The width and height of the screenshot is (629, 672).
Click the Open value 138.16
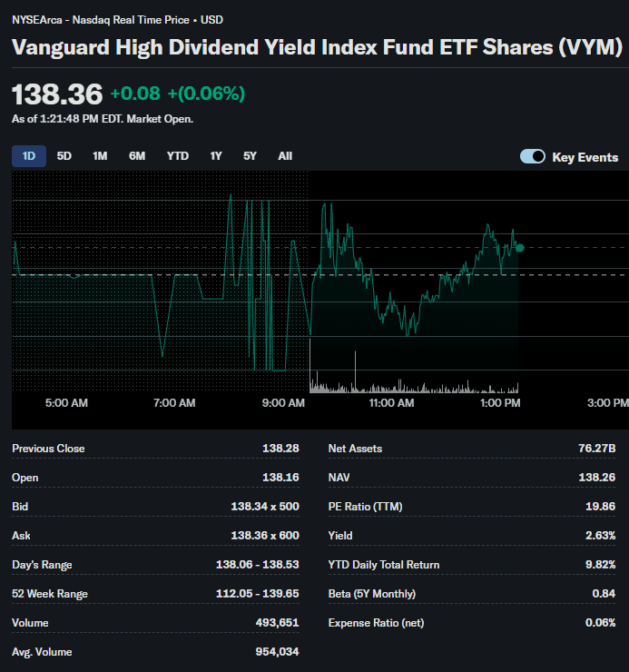(x=280, y=478)
